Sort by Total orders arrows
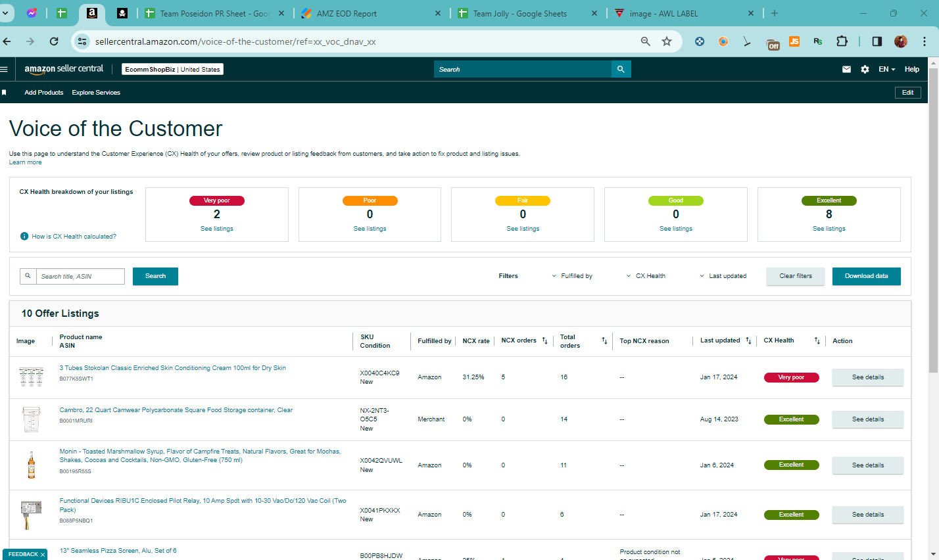Image resolution: width=939 pixels, height=560 pixels. [604, 340]
